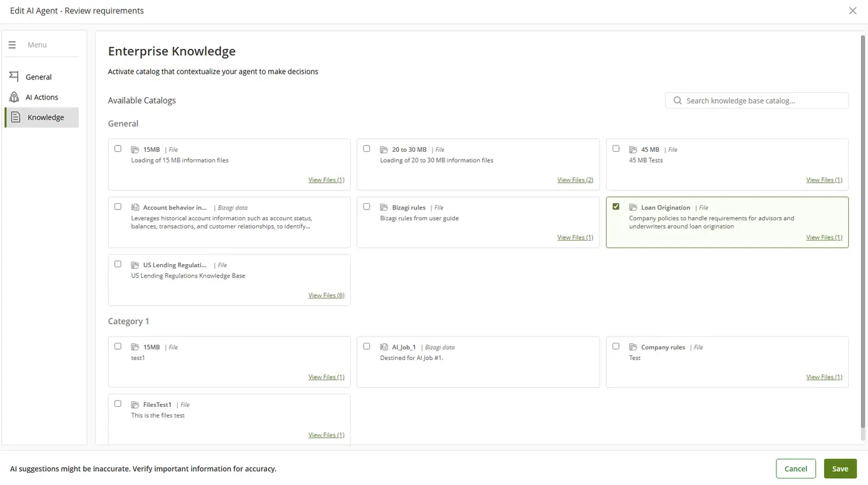Click folder icon of 15MB 'Loading of 15 MB' catalog
868x485 pixels.
click(x=135, y=150)
